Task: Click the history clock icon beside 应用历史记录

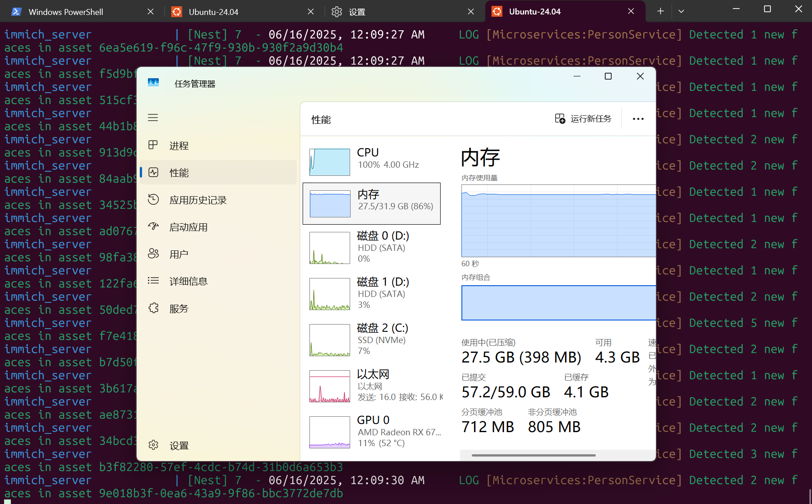Action: tap(153, 199)
